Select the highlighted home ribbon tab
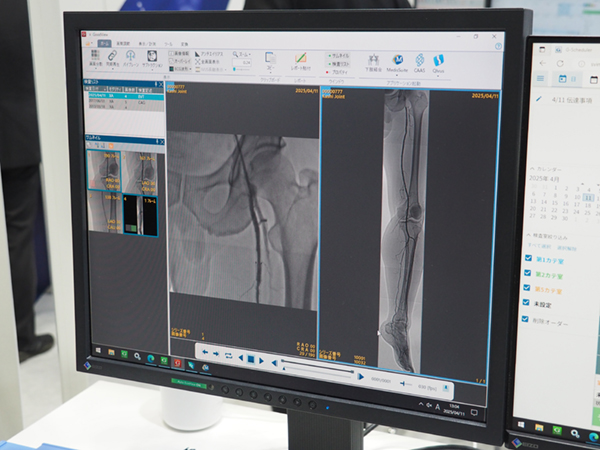Viewport: 600px width, 450px height. (104, 44)
